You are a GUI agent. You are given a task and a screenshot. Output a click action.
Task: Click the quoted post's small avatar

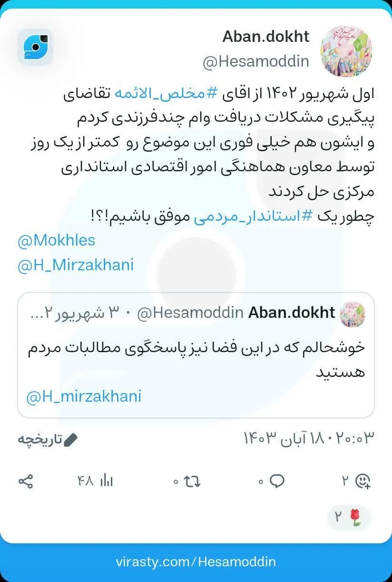(353, 314)
